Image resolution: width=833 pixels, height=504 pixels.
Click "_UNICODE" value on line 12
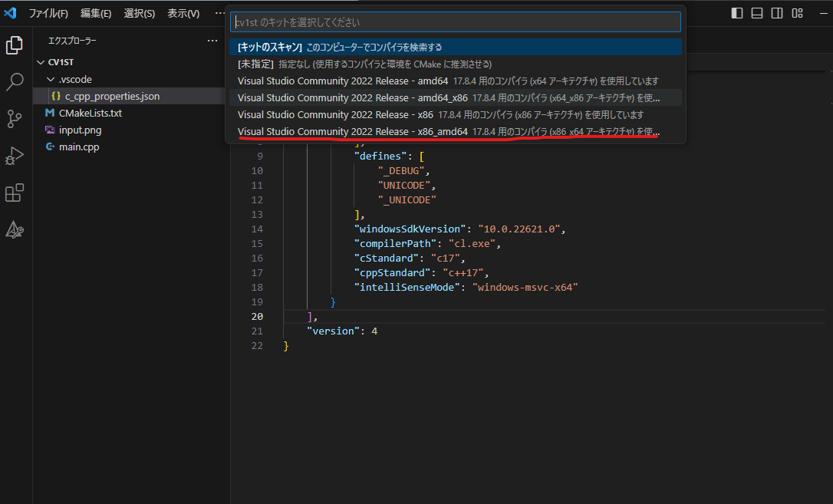[x=407, y=200]
